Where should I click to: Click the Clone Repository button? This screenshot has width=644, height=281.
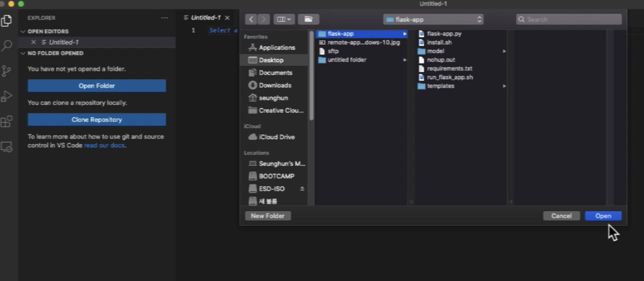tap(97, 119)
